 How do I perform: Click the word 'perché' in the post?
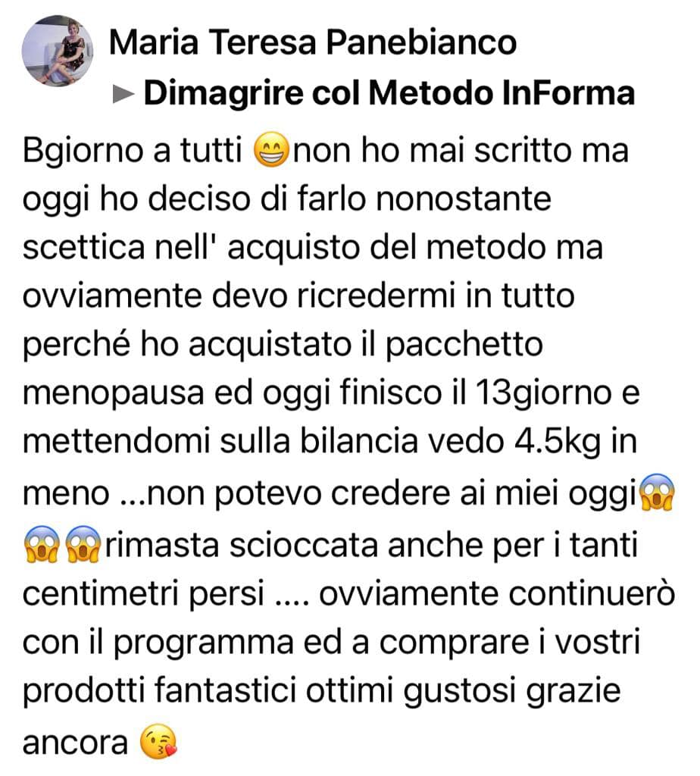77,345
